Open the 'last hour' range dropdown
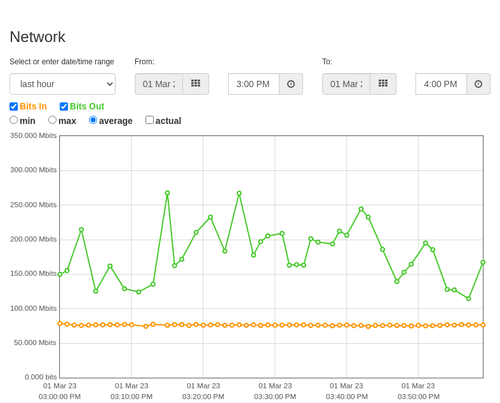This screenshot has height=403, width=500. click(x=63, y=84)
